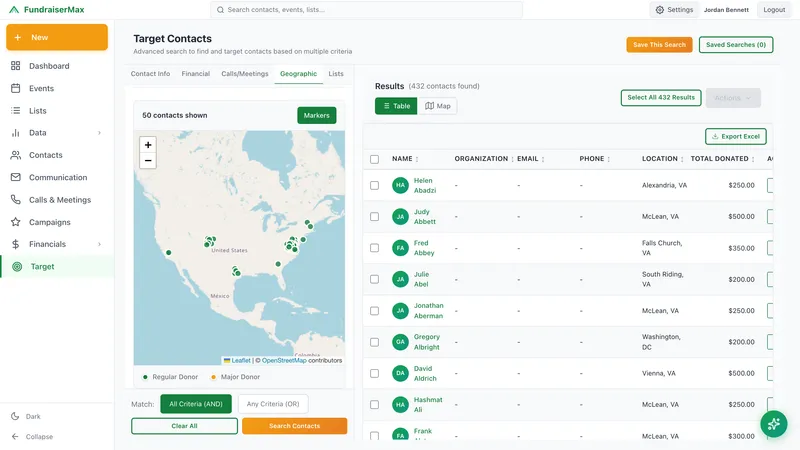Sort by the ORGANIZATION column

[x=484, y=159]
